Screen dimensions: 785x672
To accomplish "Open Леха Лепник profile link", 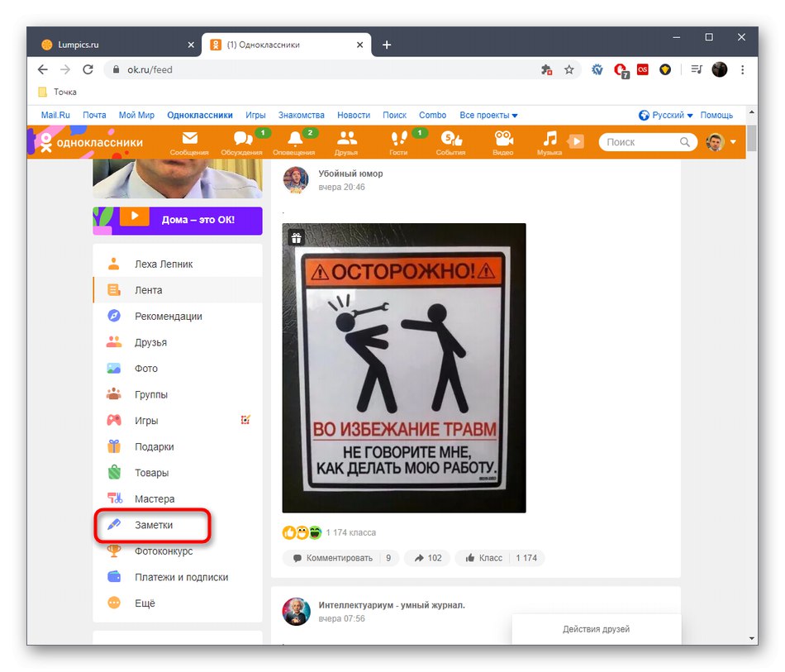I will pos(178,264).
